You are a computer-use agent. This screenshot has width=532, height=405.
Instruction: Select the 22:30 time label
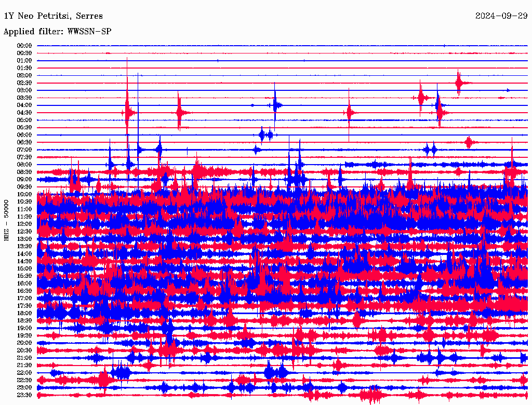point(24,381)
